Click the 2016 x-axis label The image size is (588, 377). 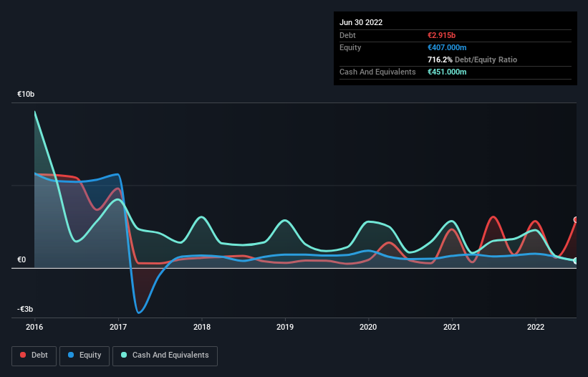(x=34, y=327)
